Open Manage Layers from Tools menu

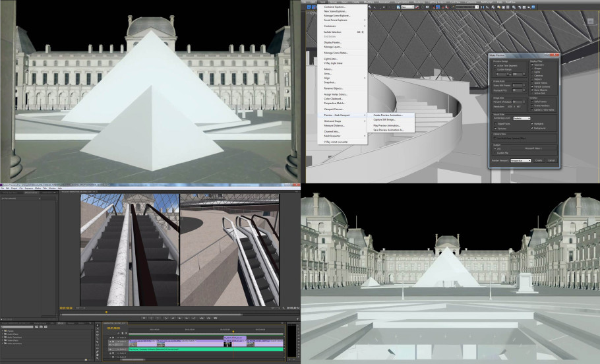click(333, 47)
